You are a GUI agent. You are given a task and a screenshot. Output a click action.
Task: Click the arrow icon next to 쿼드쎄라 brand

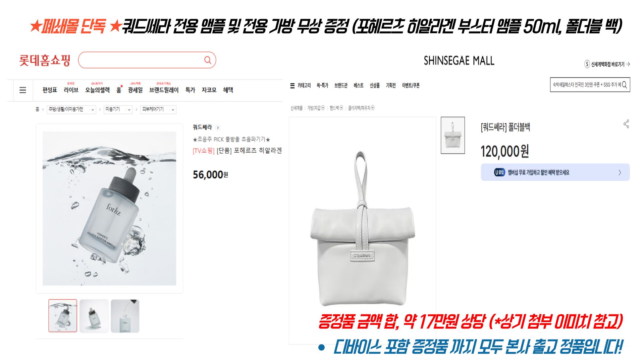click(x=218, y=127)
